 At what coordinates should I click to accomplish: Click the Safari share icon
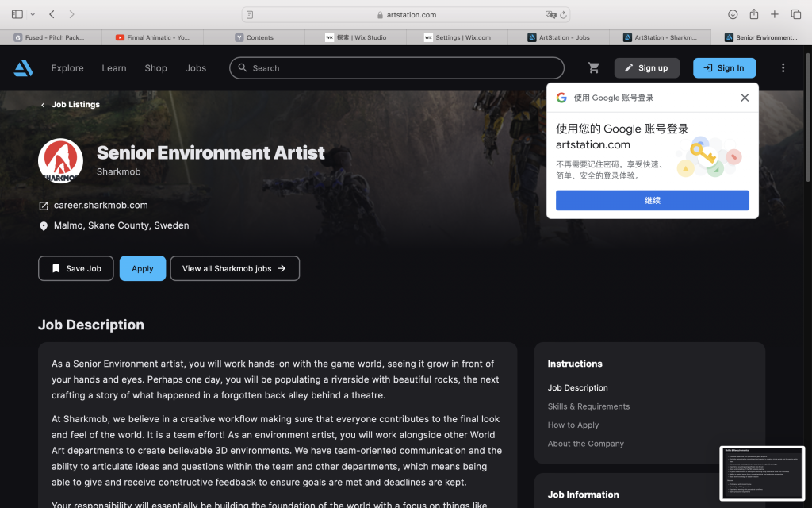click(x=754, y=14)
